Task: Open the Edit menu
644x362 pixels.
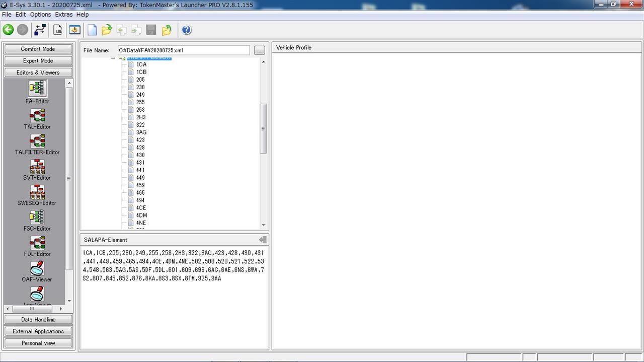Action: point(21,15)
